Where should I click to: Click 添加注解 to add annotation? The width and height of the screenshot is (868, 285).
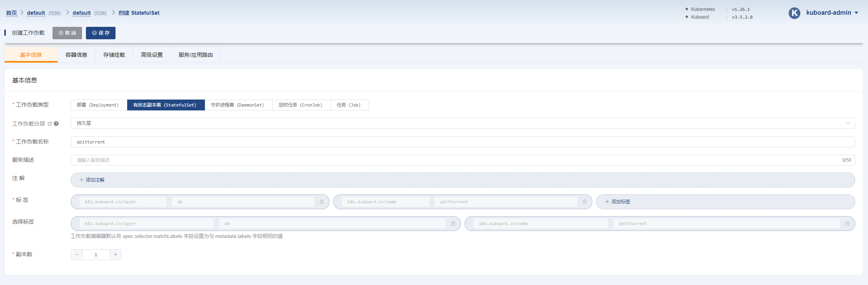(463, 180)
